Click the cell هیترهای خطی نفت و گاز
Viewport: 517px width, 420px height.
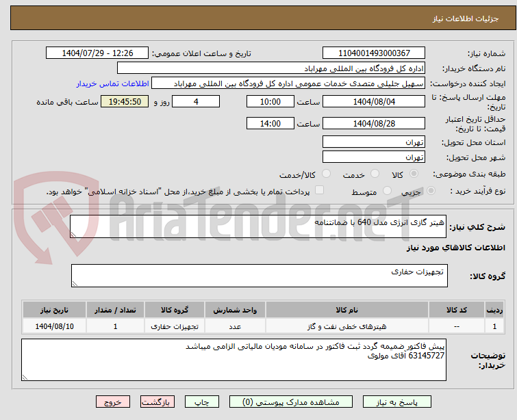click(x=347, y=326)
